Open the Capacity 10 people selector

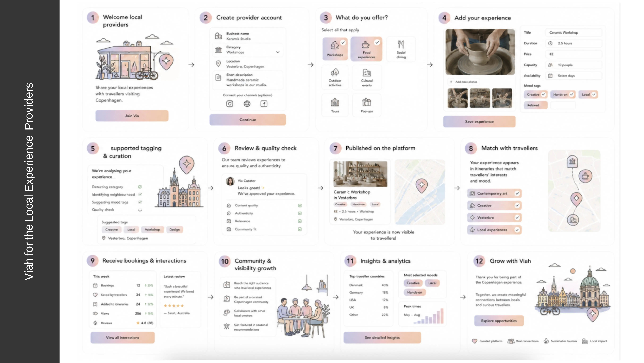point(573,65)
